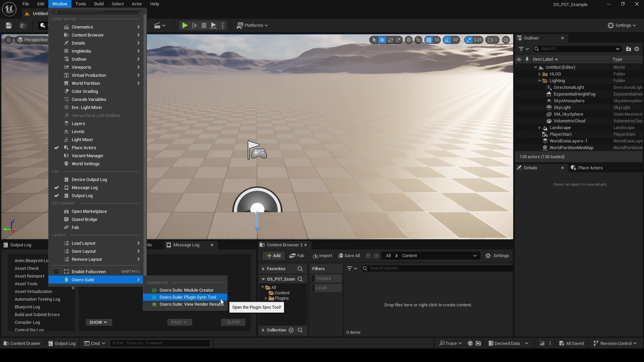Click Import in Content Browser
The height and width of the screenshot is (362, 644).
(322, 256)
